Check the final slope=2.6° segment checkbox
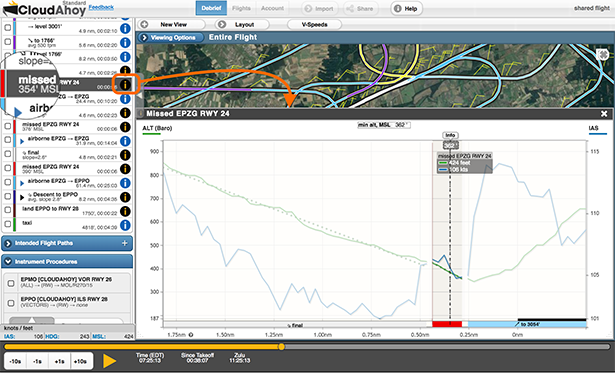This screenshot has height=373, width=615. (x=7, y=154)
